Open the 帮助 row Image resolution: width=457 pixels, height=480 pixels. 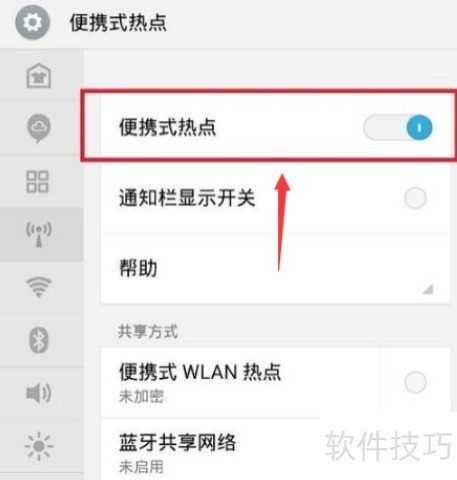[275, 268]
